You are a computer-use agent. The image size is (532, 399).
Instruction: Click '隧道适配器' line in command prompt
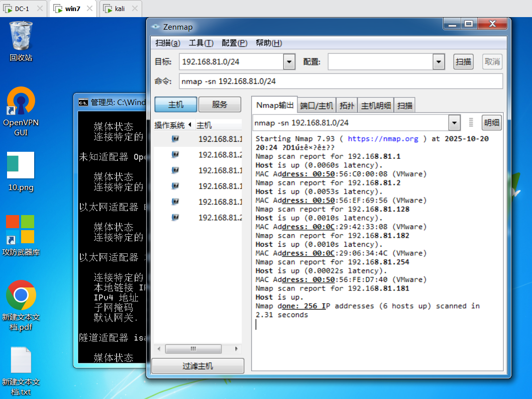[113, 338]
